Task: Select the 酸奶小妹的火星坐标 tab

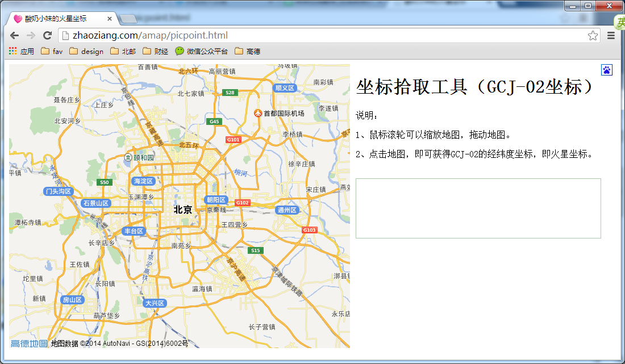Action: (x=60, y=19)
